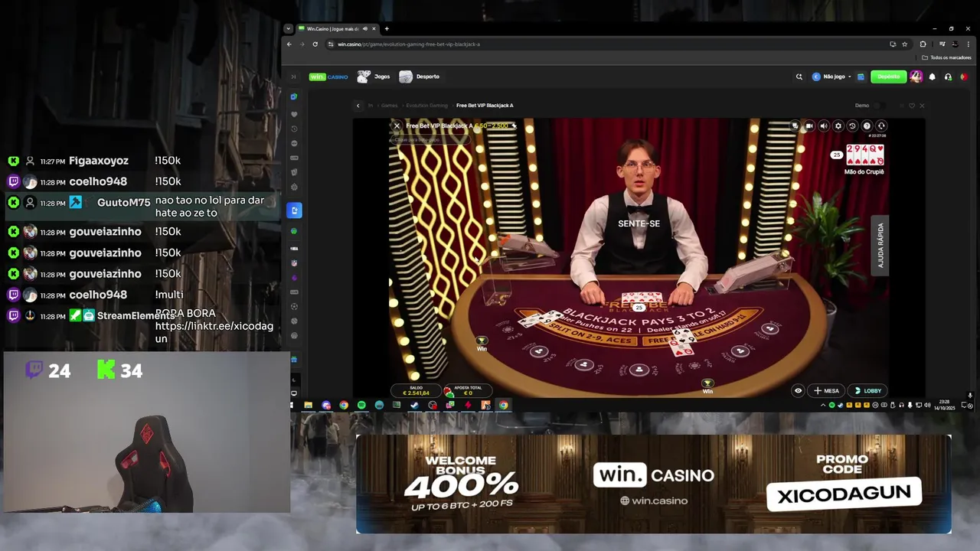The height and width of the screenshot is (551, 980).
Task: Open the LOBBY button
Action: [867, 390]
